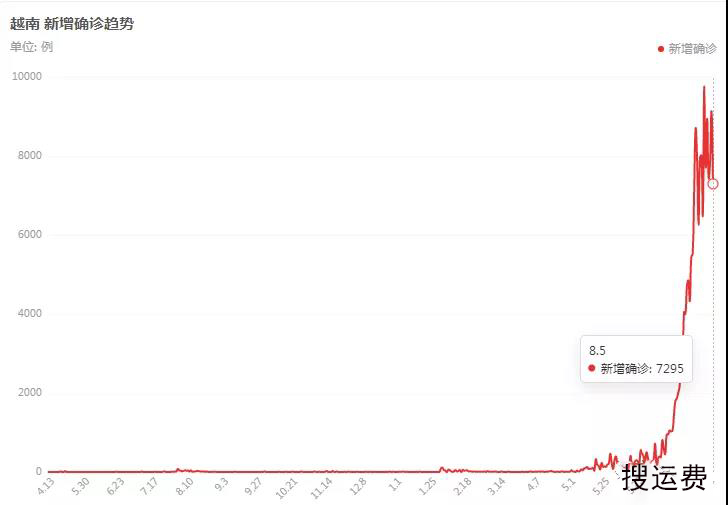Select the 5.1 x-axis date marker

coord(569,488)
